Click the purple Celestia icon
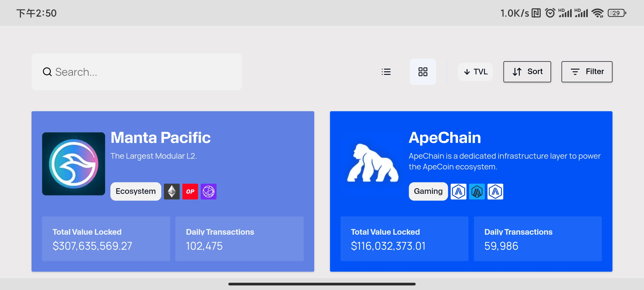The height and width of the screenshot is (290, 644). click(x=208, y=191)
